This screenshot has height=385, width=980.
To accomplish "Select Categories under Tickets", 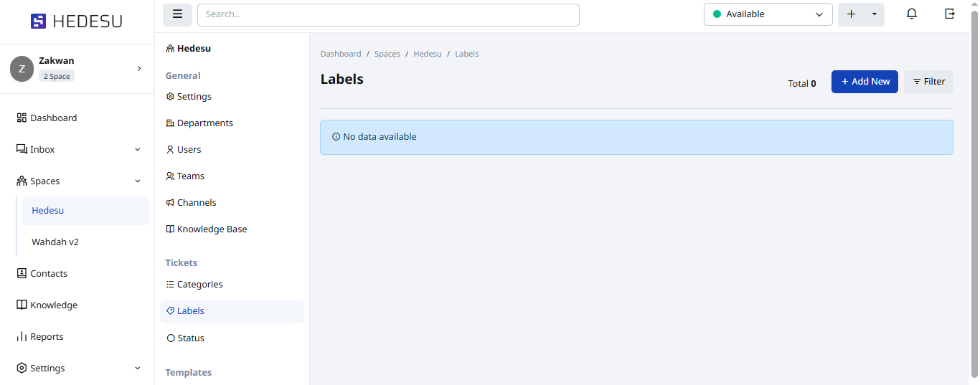I will (199, 285).
